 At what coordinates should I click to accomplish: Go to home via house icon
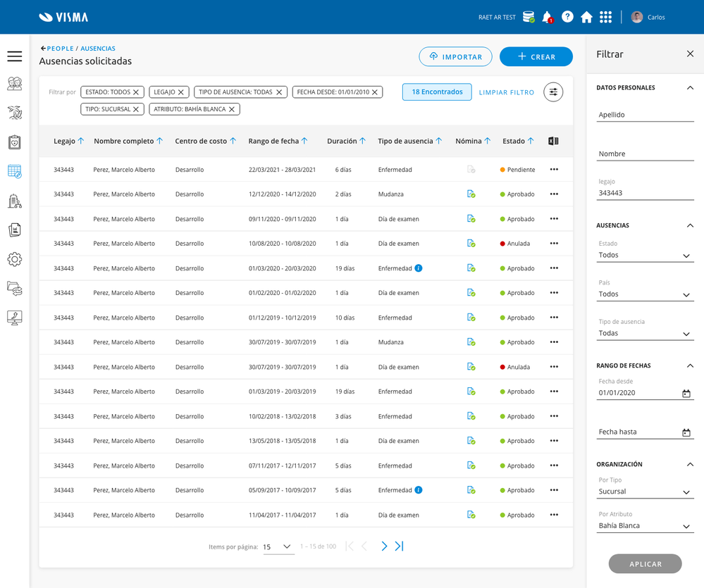coord(586,17)
